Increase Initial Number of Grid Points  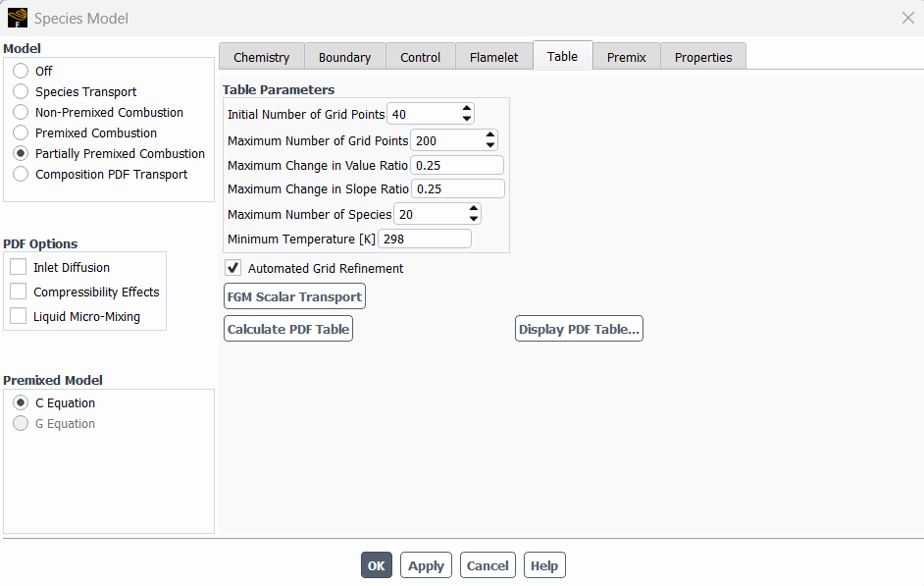click(467, 109)
